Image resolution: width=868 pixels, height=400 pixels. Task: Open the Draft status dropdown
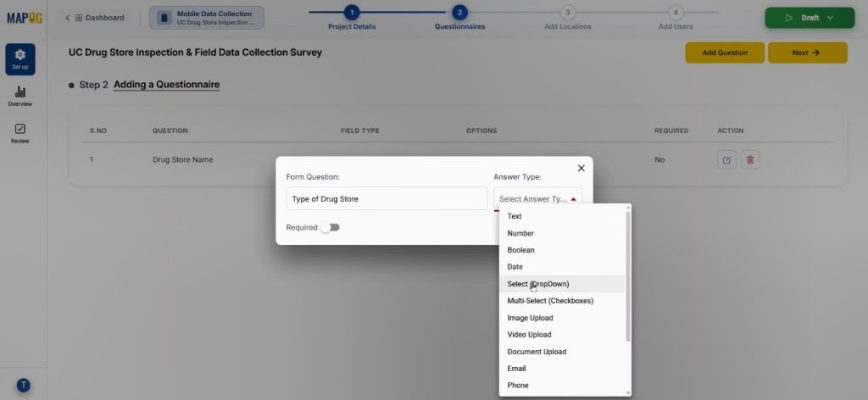click(810, 18)
